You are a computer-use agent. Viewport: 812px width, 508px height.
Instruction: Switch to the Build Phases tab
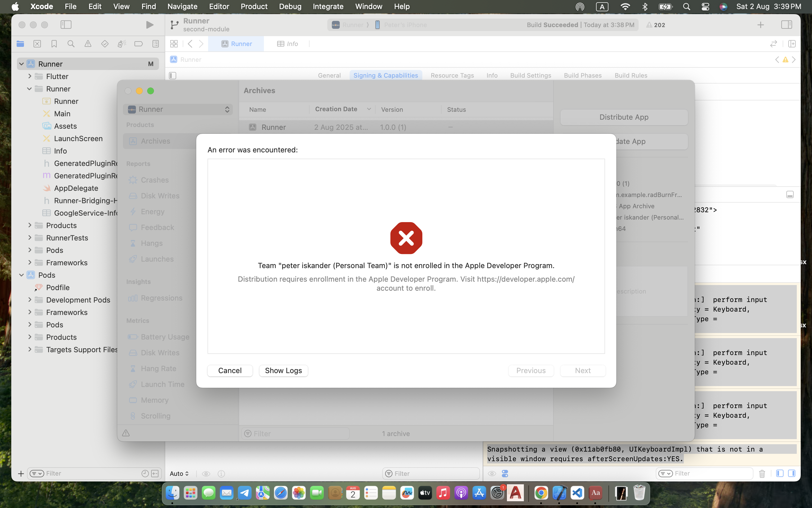(x=582, y=75)
